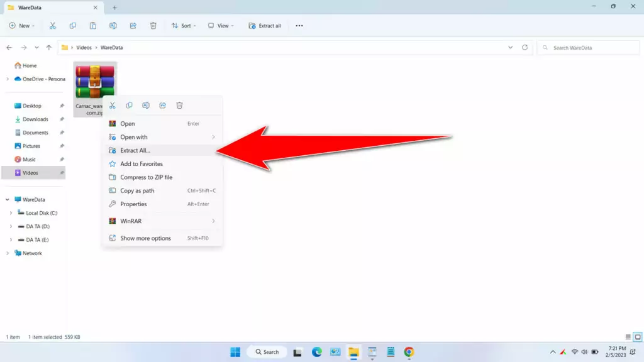The height and width of the screenshot is (362, 644).
Task: Click the Delete icon in the context menu
Action: click(x=179, y=106)
